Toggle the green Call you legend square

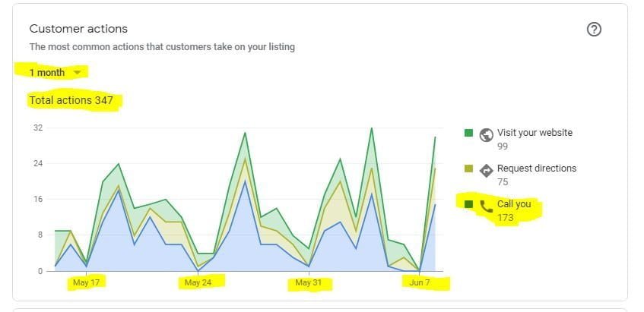click(x=468, y=205)
